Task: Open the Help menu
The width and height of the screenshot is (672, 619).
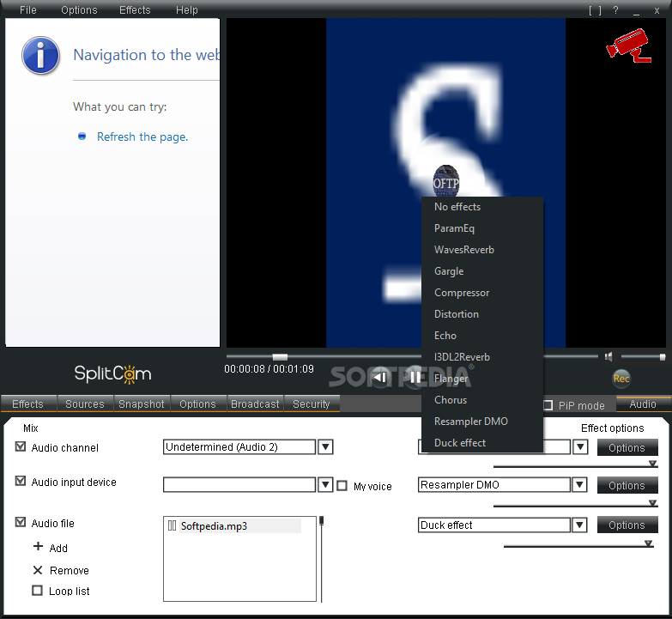Action: coord(187,9)
